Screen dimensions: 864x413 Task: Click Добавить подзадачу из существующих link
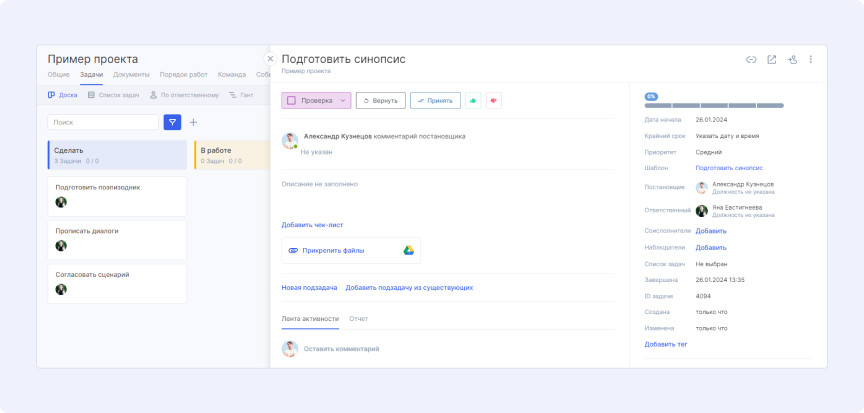(x=409, y=287)
